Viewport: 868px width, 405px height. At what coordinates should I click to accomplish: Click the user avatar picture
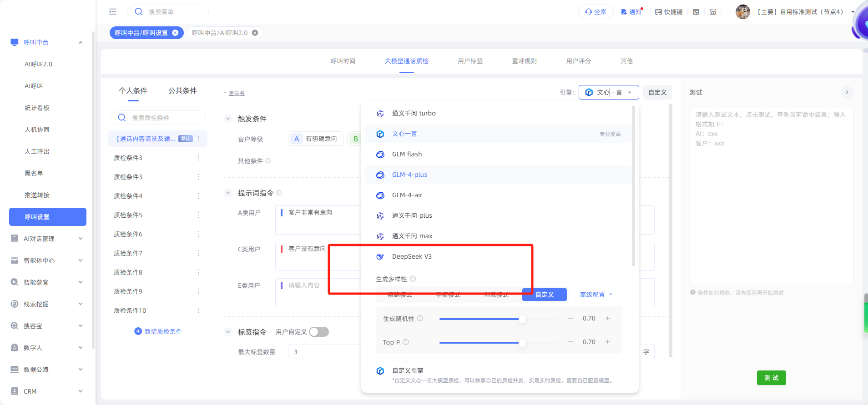pyautogui.click(x=742, y=12)
